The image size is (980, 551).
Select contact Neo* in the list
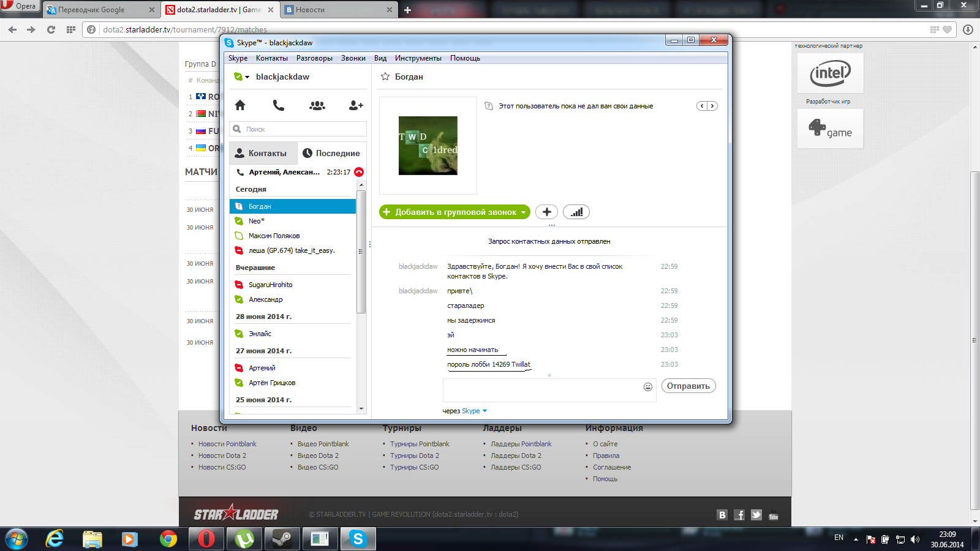point(293,221)
